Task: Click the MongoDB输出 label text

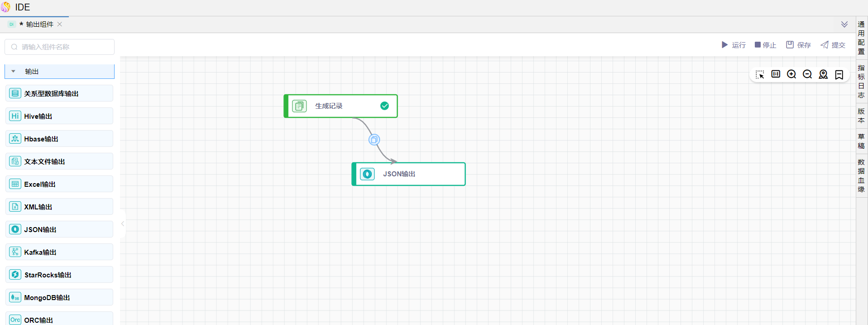Action: click(47, 298)
